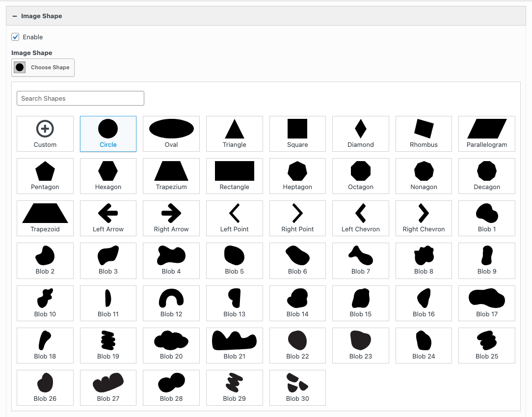Pick the Blob 4 shape
Screen dimensions: 532x417
pyautogui.click(x=171, y=261)
